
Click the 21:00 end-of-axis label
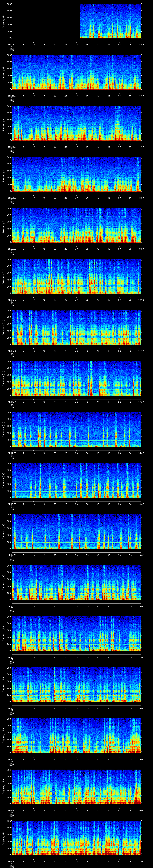click(141, 862)
